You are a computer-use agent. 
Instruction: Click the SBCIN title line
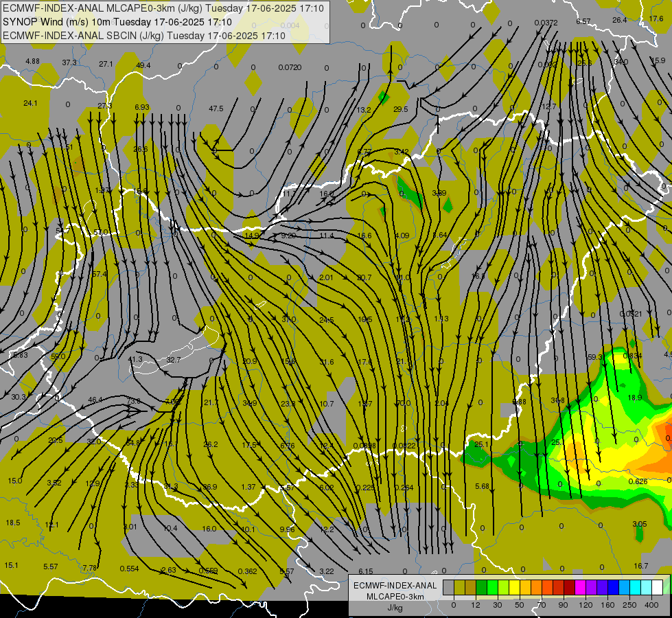point(144,36)
